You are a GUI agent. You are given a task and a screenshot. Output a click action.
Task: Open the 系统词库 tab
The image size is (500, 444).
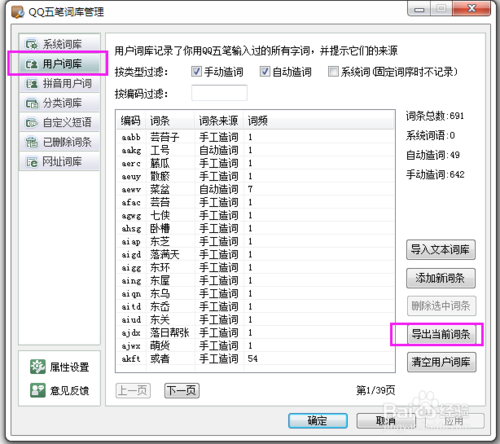coord(59,44)
